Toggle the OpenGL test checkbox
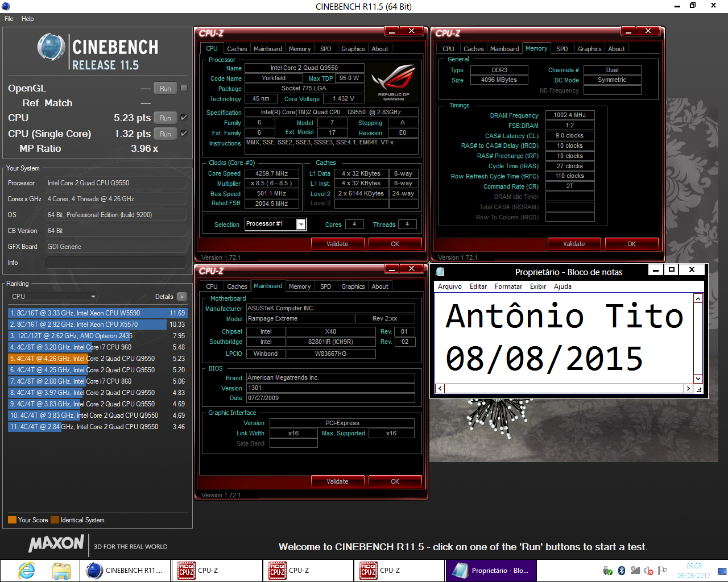The width and height of the screenshot is (728, 582). 184,88
